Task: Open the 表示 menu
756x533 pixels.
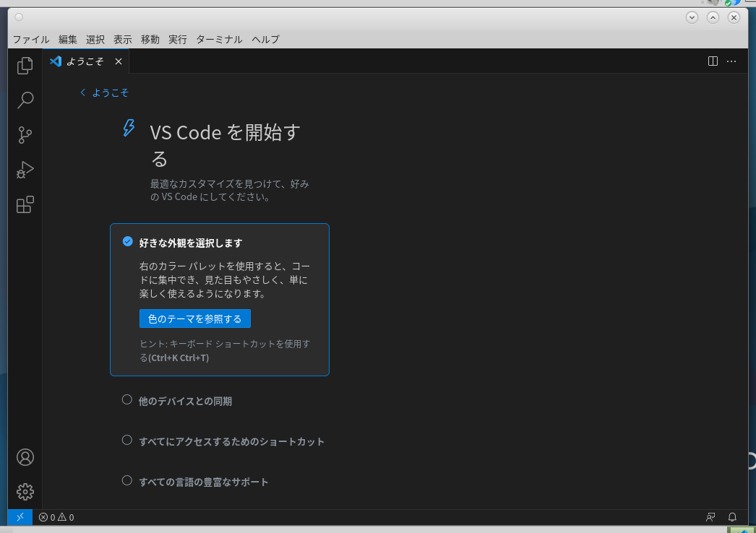Action: tap(122, 40)
